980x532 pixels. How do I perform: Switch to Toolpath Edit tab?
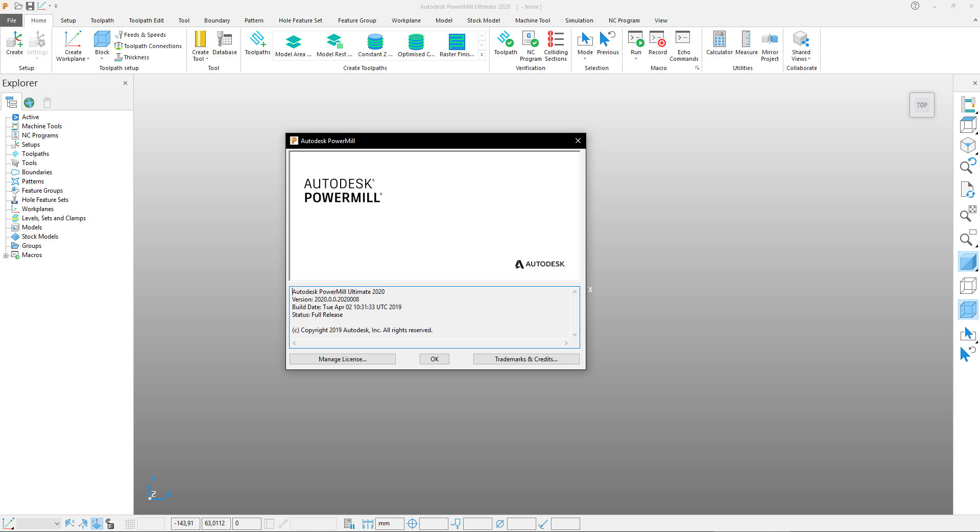[146, 20]
